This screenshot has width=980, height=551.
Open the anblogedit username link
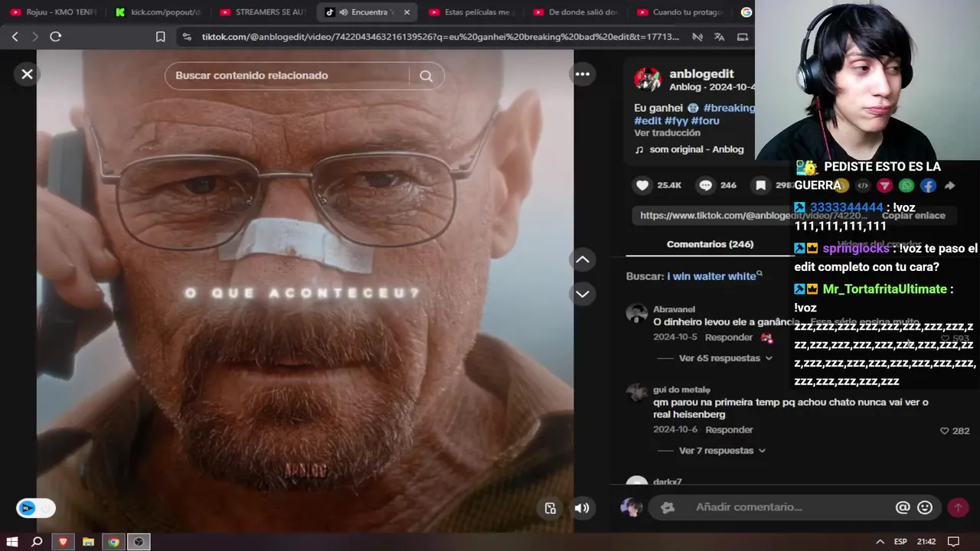click(701, 73)
